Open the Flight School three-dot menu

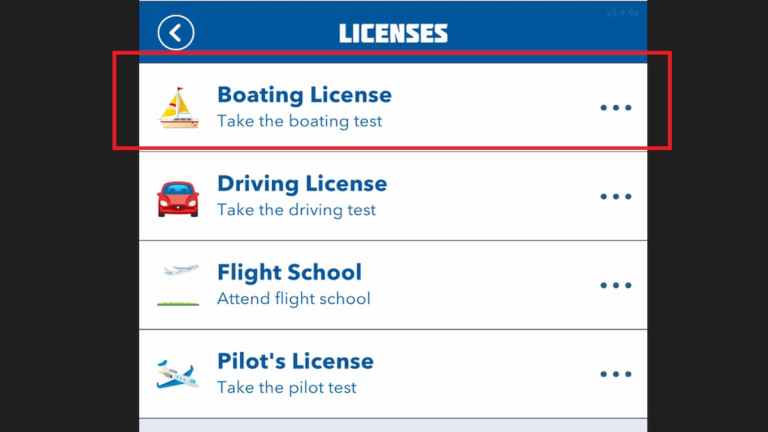point(615,285)
